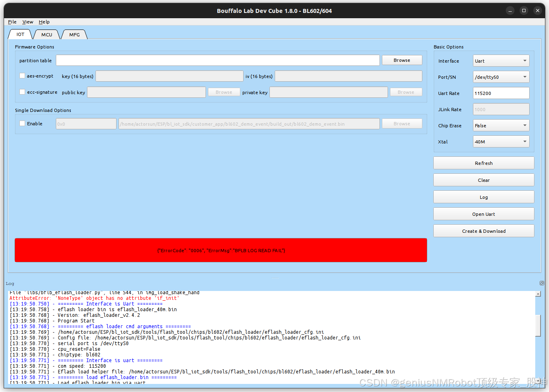Screen dimensions: 549x392
Task: Click the public key field
Action: [x=146, y=92]
